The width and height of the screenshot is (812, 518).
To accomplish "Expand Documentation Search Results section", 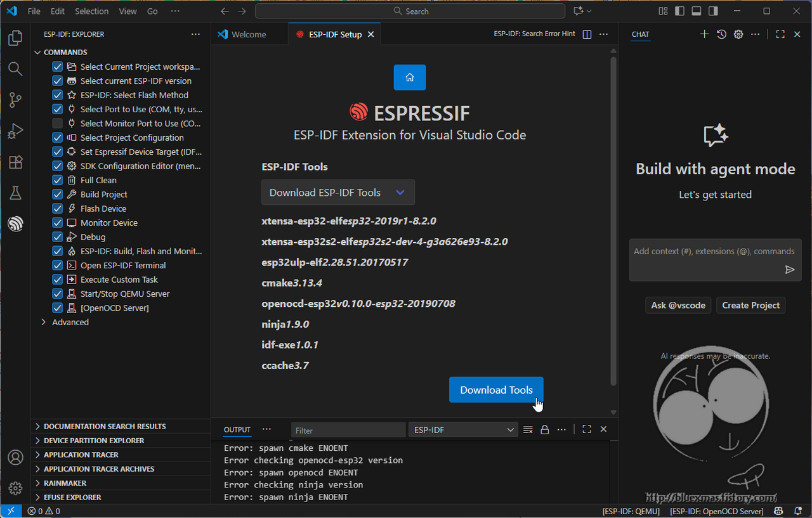I will pyautogui.click(x=121, y=426).
